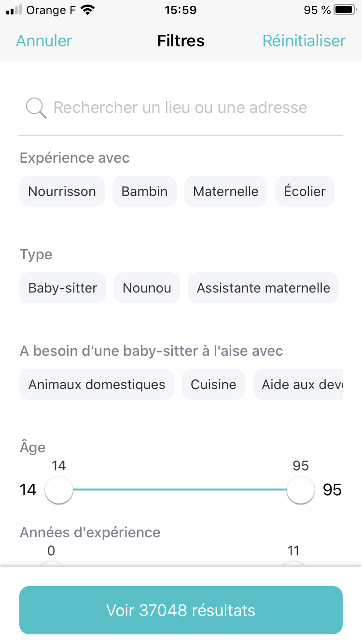Image resolution: width=362 pixels, height=644 pixels.
Task: Select Baby-sitter type filter
Action: point(63,288)
